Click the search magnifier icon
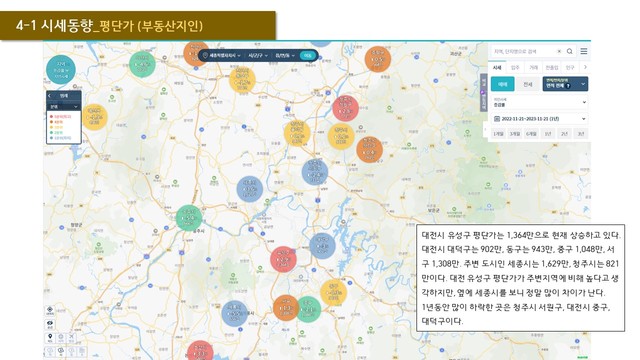Viewport: 640px width, 360px height. click(569, 51)
